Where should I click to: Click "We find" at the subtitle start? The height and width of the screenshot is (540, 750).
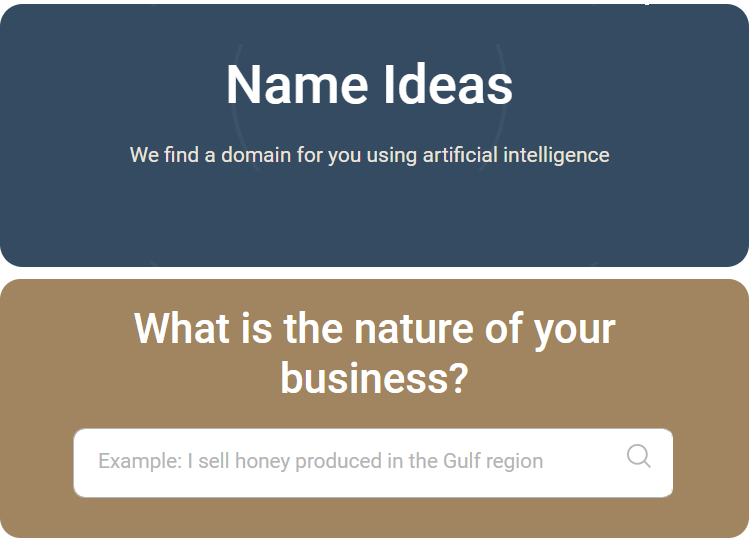pyautogui.click(x=164, y=155)
